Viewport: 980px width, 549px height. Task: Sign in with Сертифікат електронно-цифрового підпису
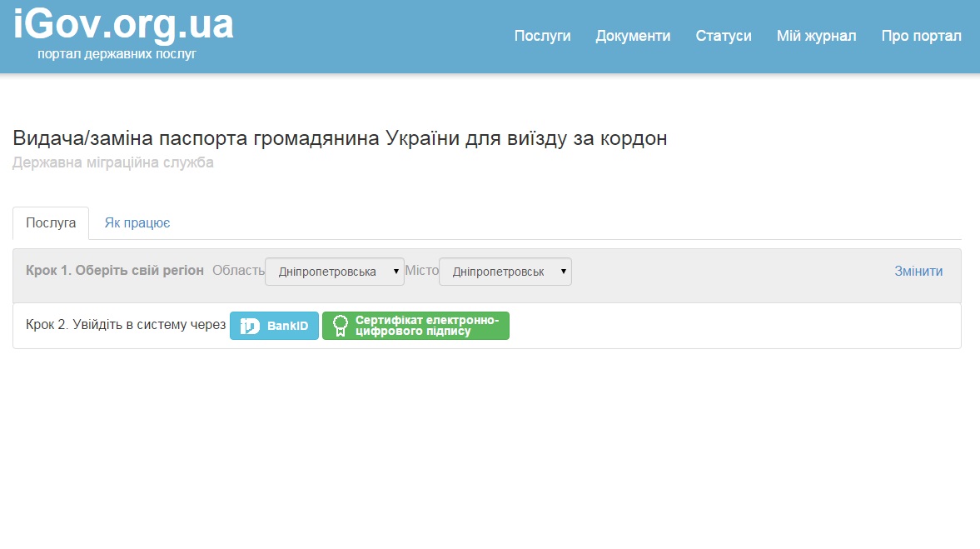click(x=415, y=326)
